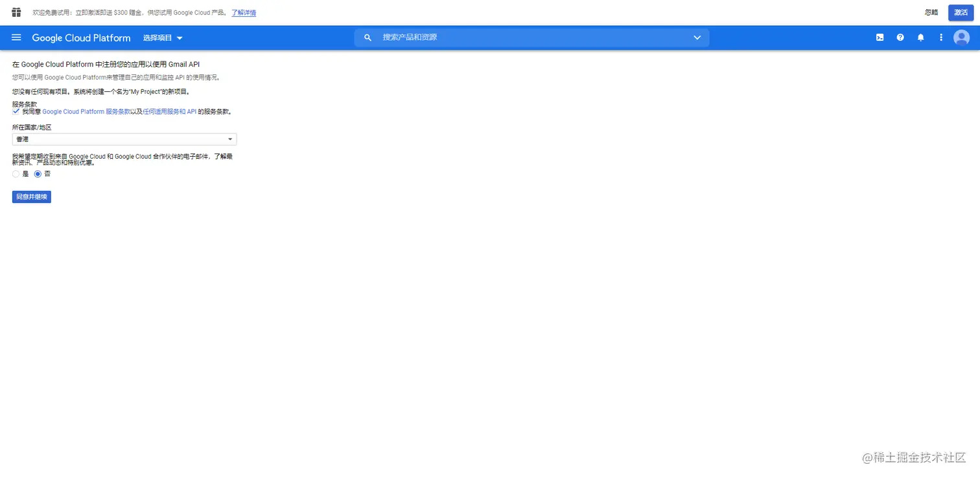This screenshot has height=478, width=980.
Task: Click the 服务条款 section label
Action: (x=25, y=104)
